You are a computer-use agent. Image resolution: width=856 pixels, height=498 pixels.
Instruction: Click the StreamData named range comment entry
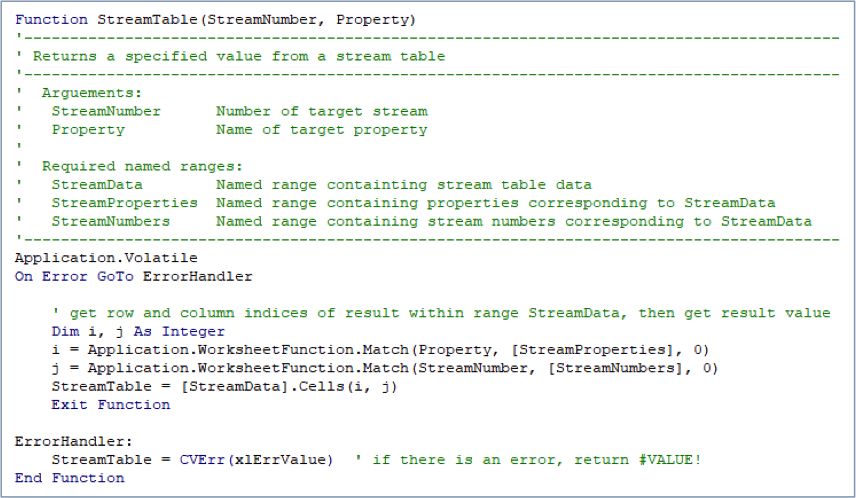(x=97, y=184)
